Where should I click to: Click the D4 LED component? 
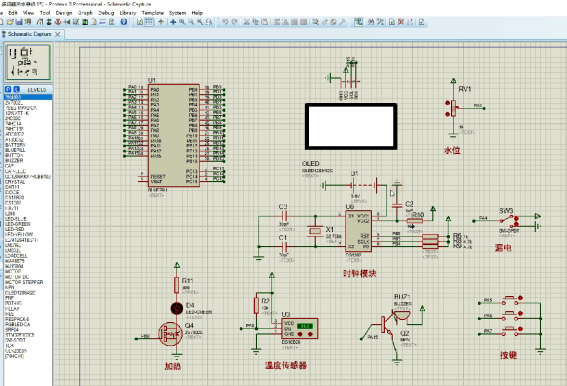point(176,308)
